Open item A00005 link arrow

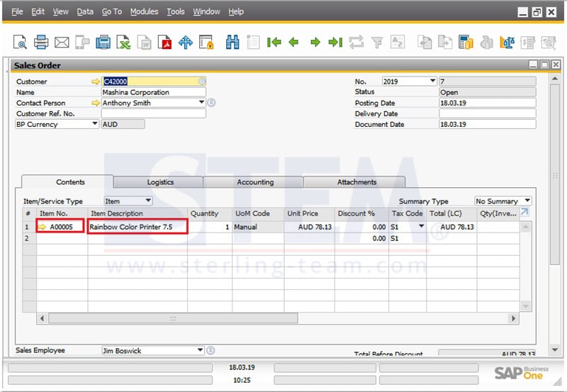click(x=43, y=227)
